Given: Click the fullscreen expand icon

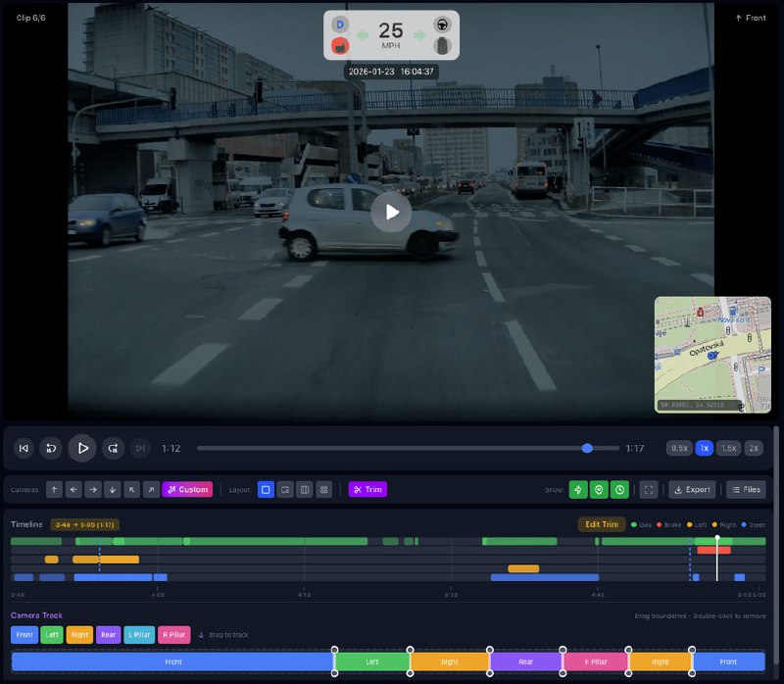Looking at the screenshot, I should [649, 490].
